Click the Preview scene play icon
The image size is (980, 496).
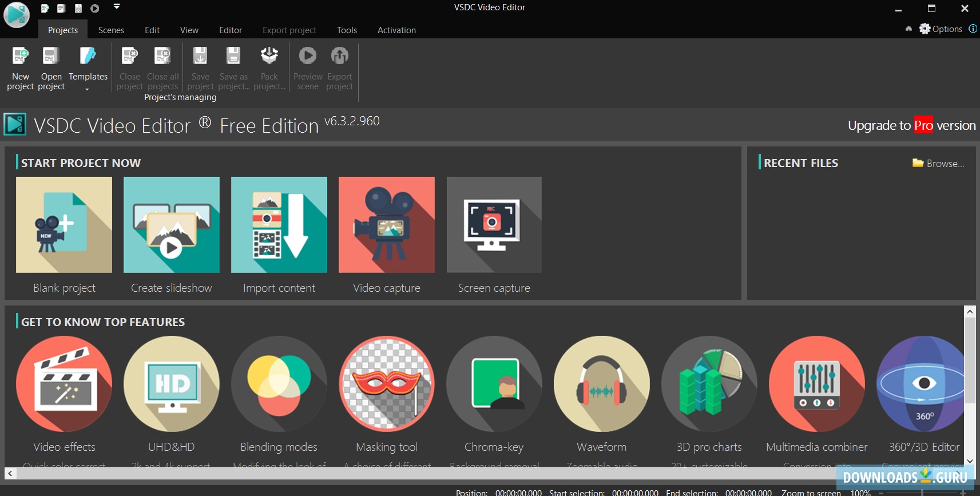pyautogui.click(x=308, y=55)
